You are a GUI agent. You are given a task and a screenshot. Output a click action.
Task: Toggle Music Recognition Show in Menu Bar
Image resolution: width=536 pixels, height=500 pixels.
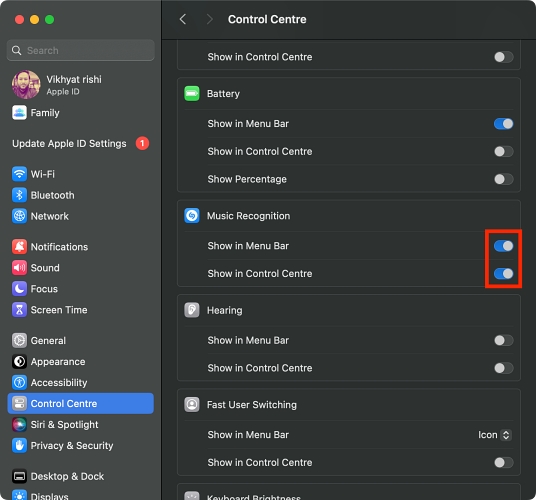click(x=503, y=246)
